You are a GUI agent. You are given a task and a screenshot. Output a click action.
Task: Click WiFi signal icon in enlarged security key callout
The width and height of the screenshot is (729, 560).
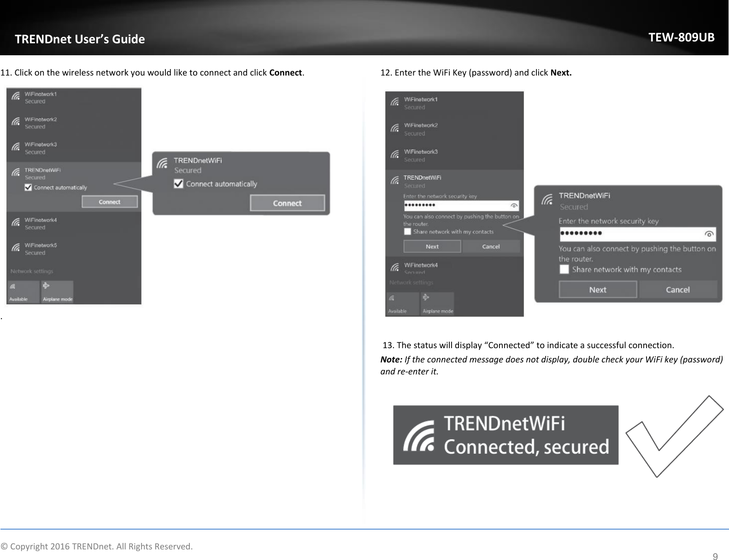pyautogui.click(x=548, y=199)
